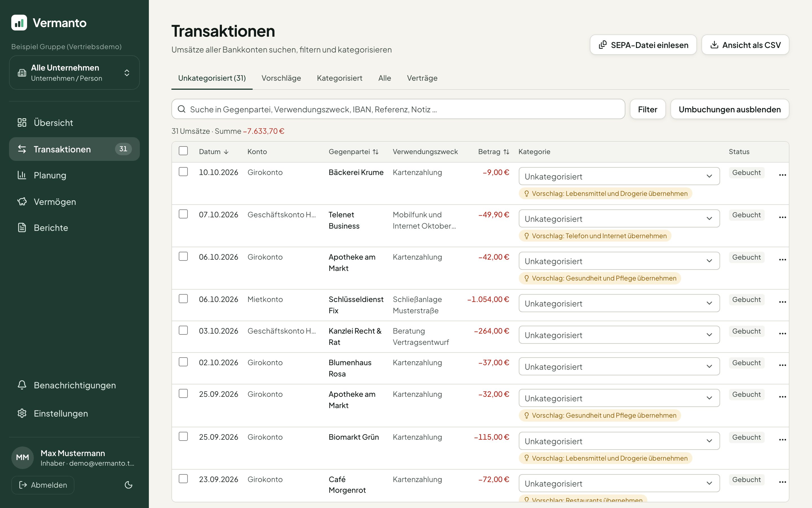This screenshot has width=812, height=508.
Task: Open more options for Bäckerei Krume row
Action: coord(782,175)
